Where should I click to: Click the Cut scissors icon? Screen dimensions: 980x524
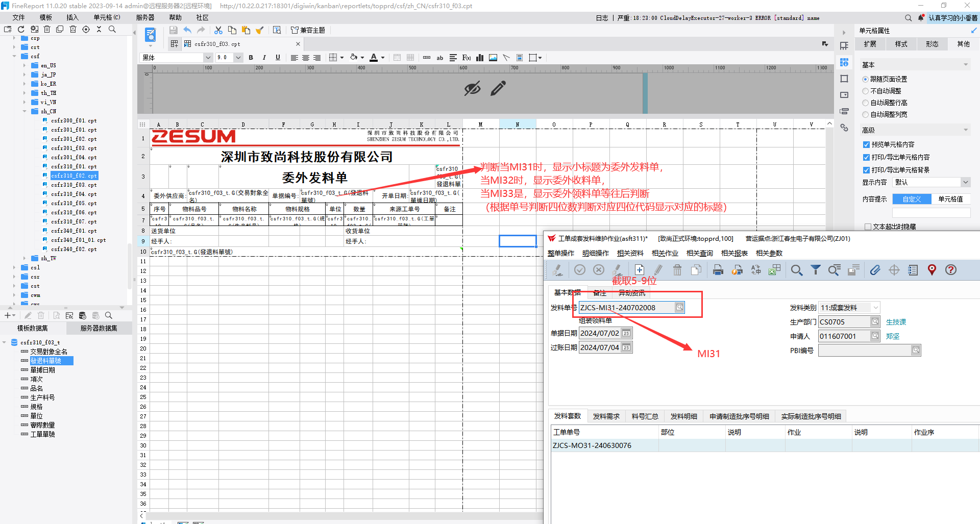pyautogui.click(x=218, y=30)
